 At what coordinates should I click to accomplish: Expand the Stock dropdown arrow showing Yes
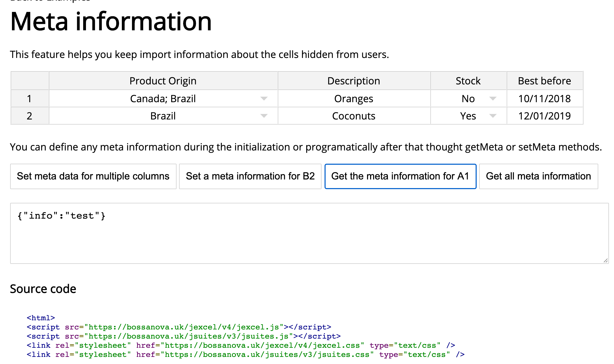pyautogui.click(x=493, y=116)
